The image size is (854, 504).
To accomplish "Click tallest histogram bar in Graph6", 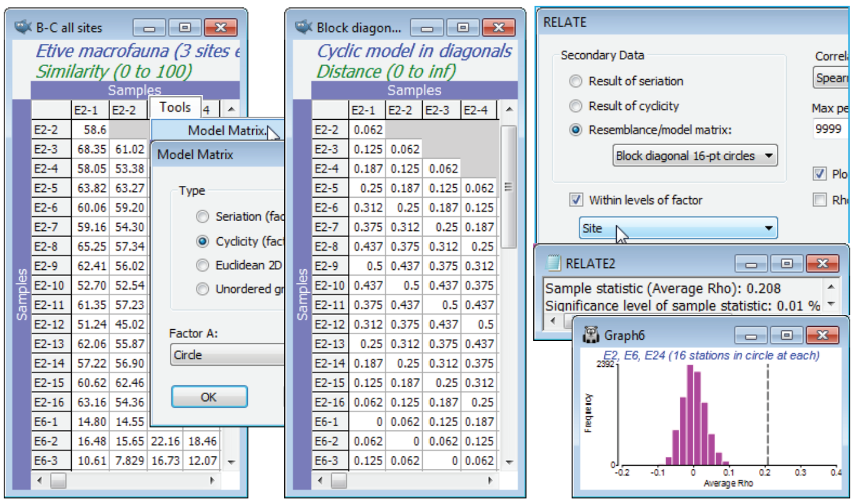I will (x=691, y=414).
